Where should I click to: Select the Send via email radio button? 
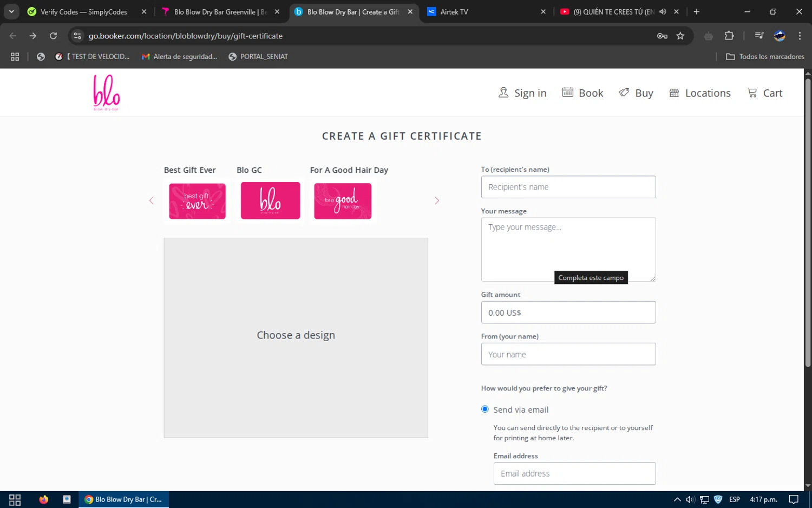pos(485,409)
